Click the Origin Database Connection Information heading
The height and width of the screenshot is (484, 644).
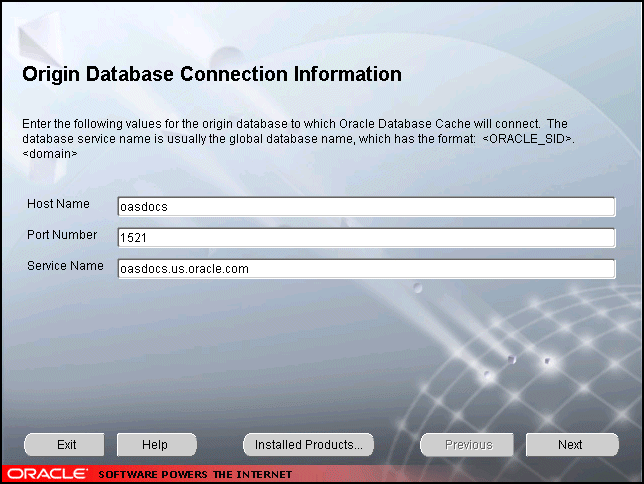point(212,75)
